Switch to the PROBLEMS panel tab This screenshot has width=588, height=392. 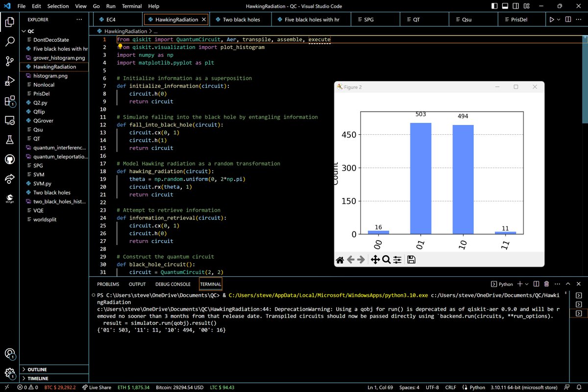click(108, 284)
